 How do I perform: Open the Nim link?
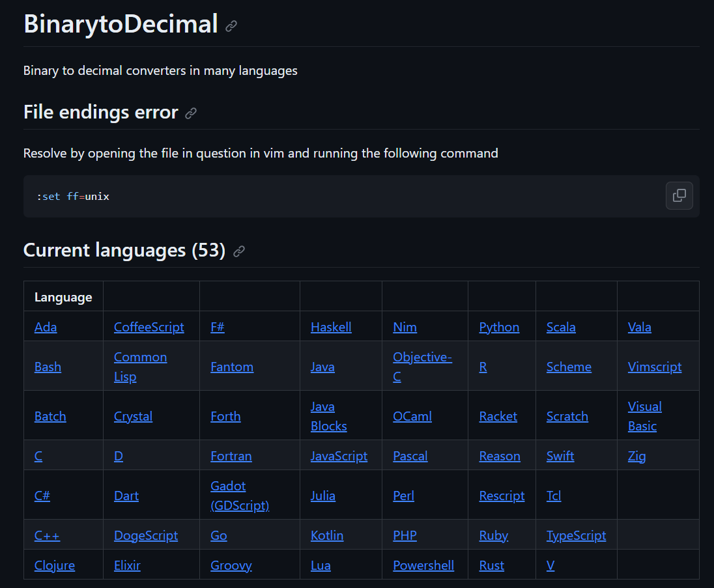[405, 328]
